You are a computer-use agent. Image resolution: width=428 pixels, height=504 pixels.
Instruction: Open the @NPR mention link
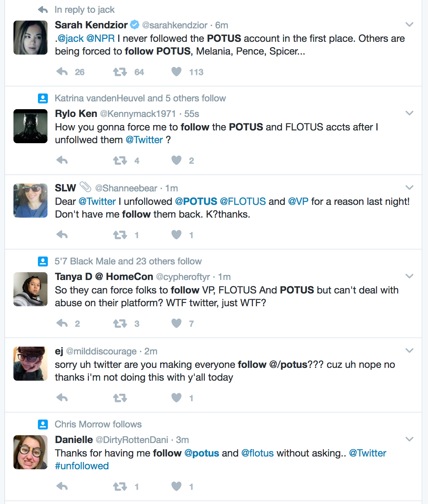pyautogui.click(x=100, y=38)
